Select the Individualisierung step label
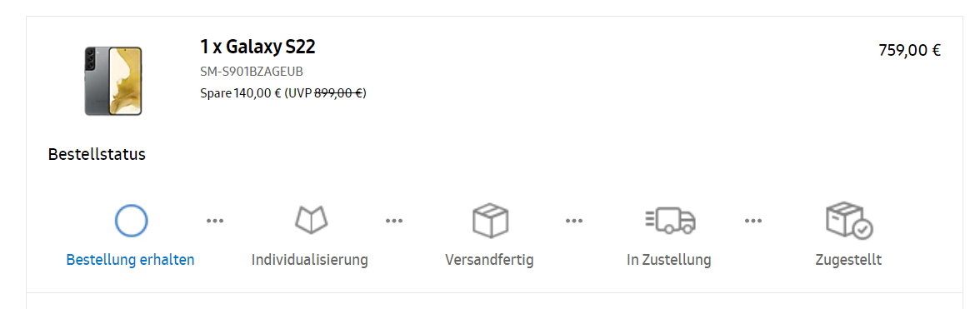Viewport: 980px width, 309px height. pyautogui.click(x=310, y=260)
